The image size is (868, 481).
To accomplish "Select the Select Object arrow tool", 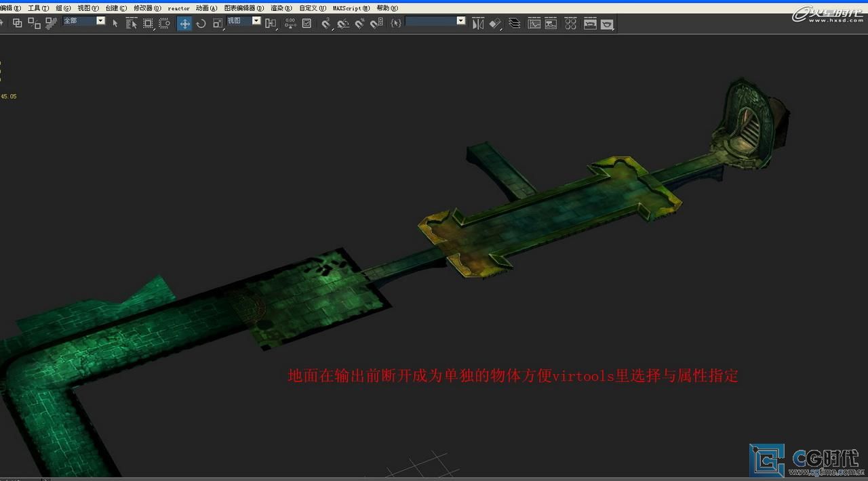I will coord(115,23).
